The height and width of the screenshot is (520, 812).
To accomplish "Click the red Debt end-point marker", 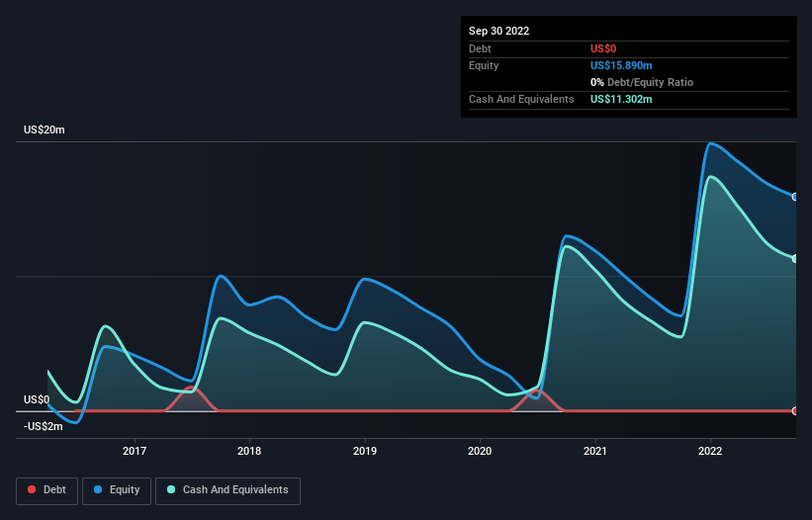I will (795, 411).
